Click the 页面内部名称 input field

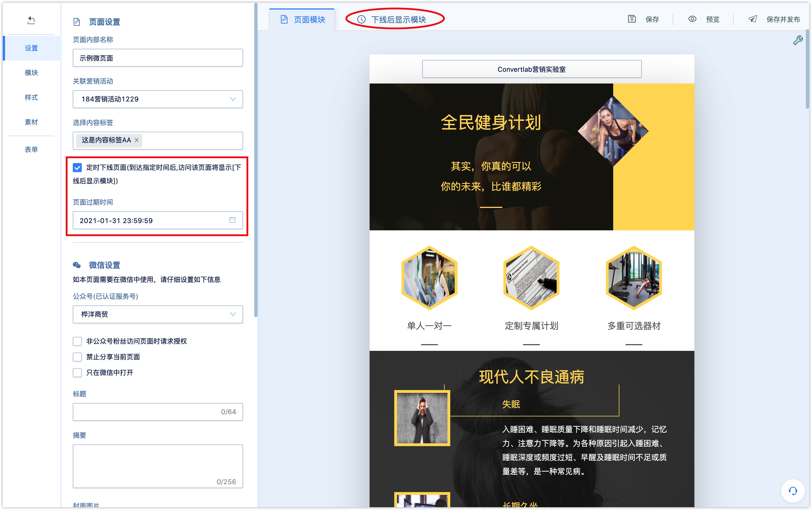tap(158, 58)
